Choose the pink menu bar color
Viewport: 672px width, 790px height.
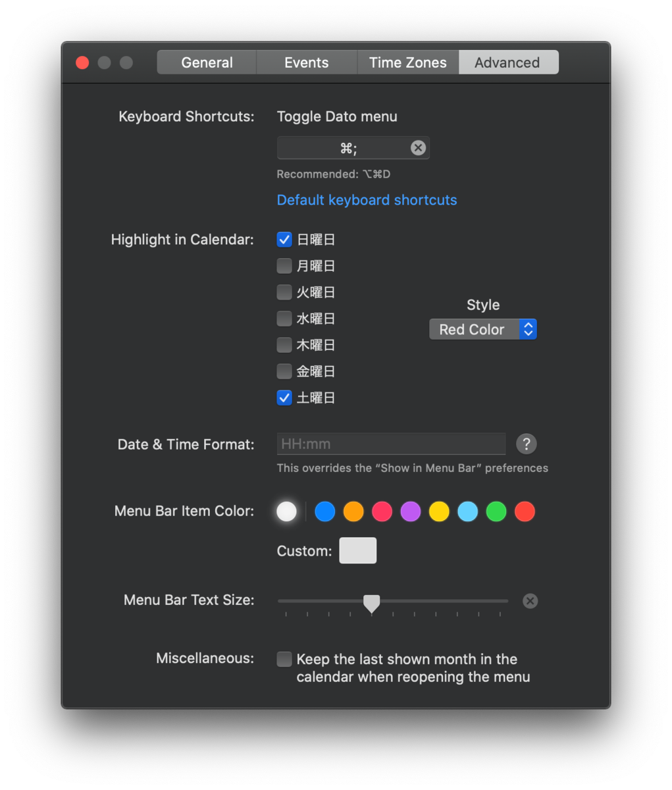[x=382, y=512]
